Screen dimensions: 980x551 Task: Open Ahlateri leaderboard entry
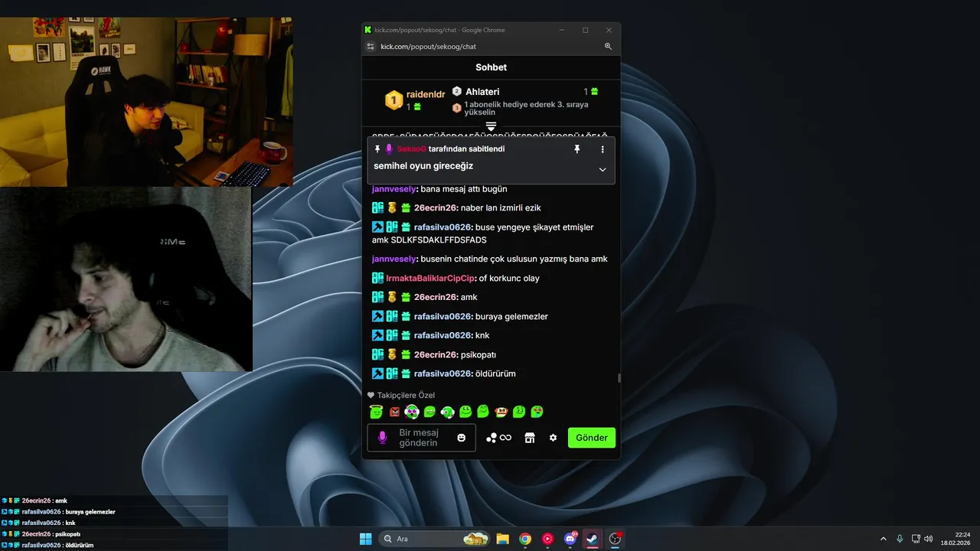[482, 92]
